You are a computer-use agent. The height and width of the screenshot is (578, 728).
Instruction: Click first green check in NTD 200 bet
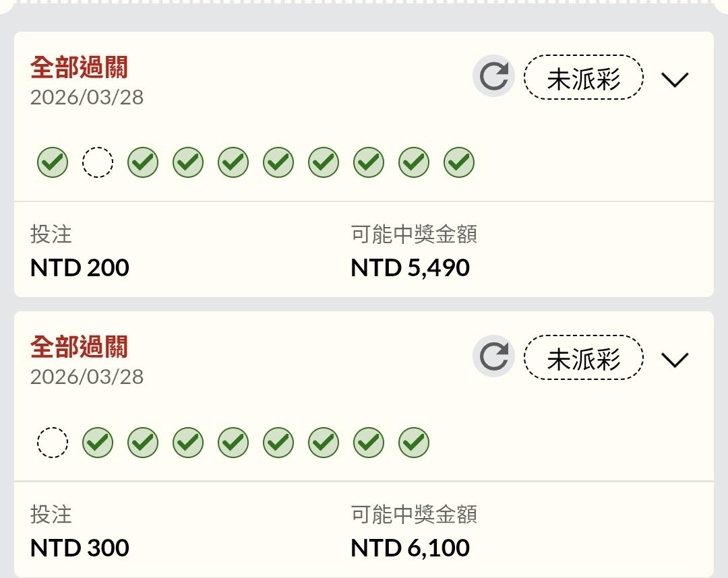tap(53, 162)
